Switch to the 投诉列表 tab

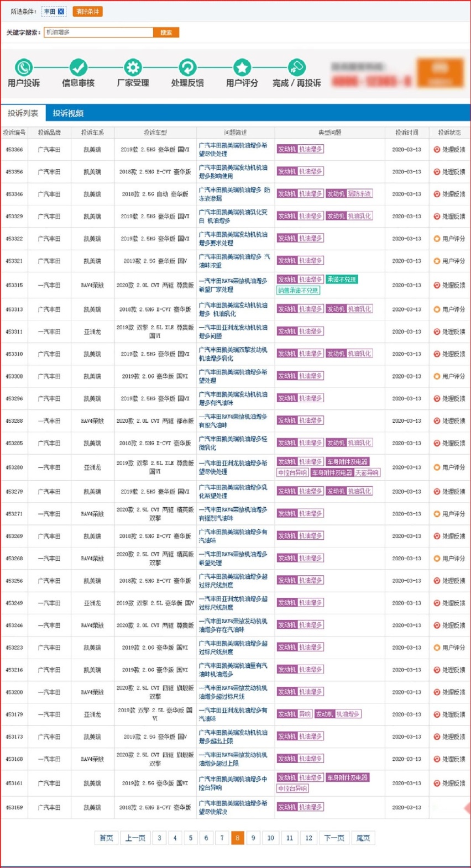[23, 113]
